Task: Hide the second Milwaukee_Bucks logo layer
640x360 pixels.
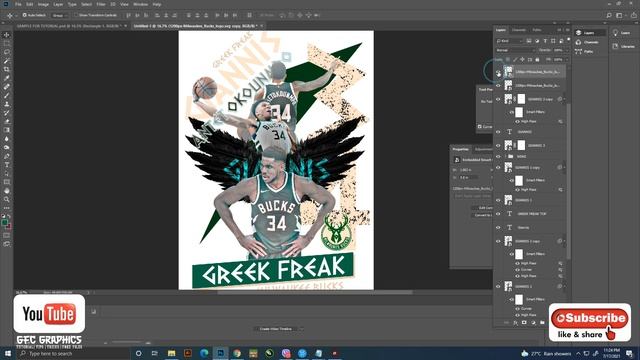Action: pyautogui.click(x=498, y=86)
